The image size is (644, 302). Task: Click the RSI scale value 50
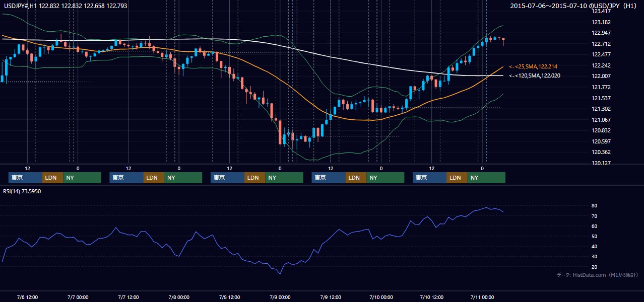tap(595, 236)
